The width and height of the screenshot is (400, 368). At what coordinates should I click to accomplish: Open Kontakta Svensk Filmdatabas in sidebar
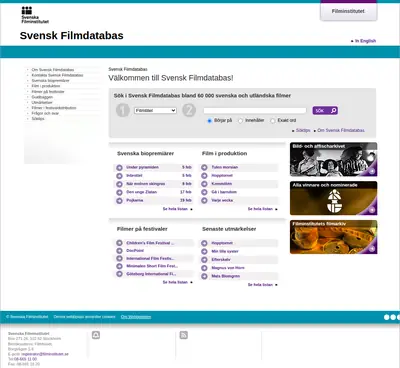click(57, 75)
